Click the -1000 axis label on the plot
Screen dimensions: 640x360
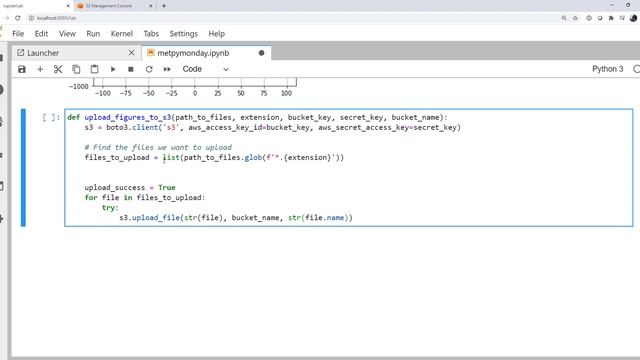79,87
